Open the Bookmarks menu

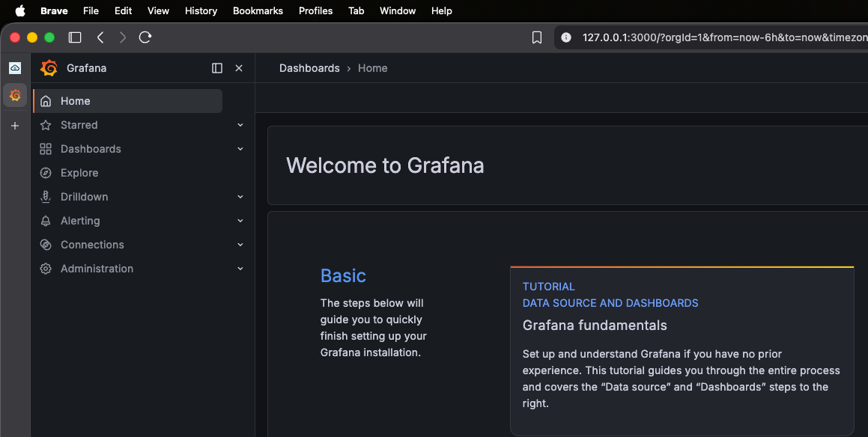coord(258,10)
